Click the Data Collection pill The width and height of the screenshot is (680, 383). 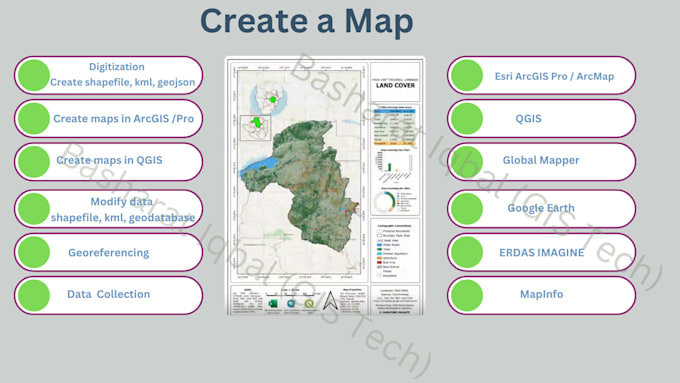108,295
